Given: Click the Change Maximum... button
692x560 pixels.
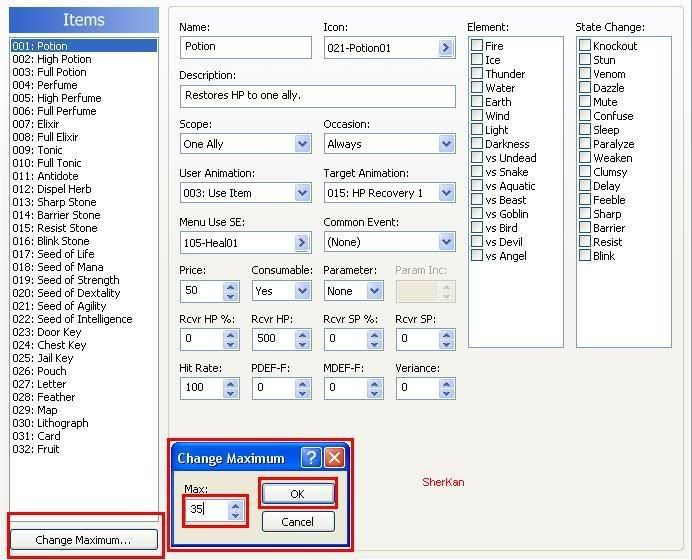Looking at the screenshot, I should (83, 540).
